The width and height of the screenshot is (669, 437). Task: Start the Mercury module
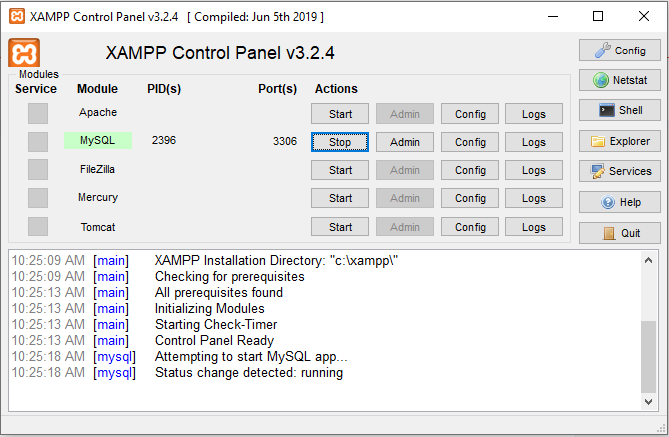click(x=340, y=198)
